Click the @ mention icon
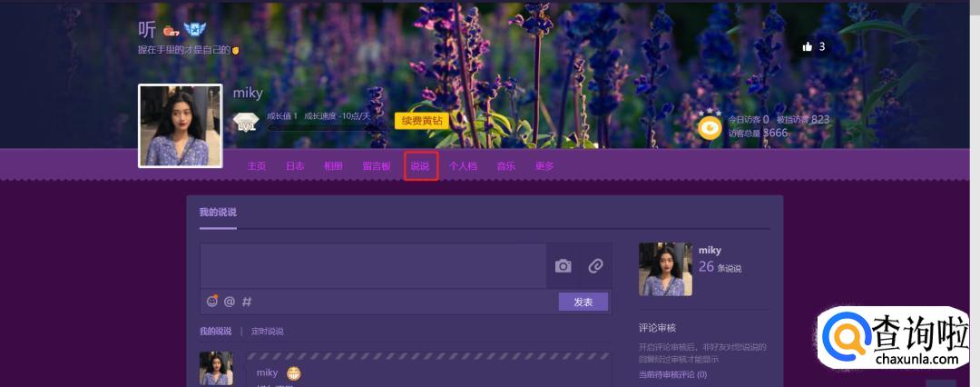 click(230, 302)
